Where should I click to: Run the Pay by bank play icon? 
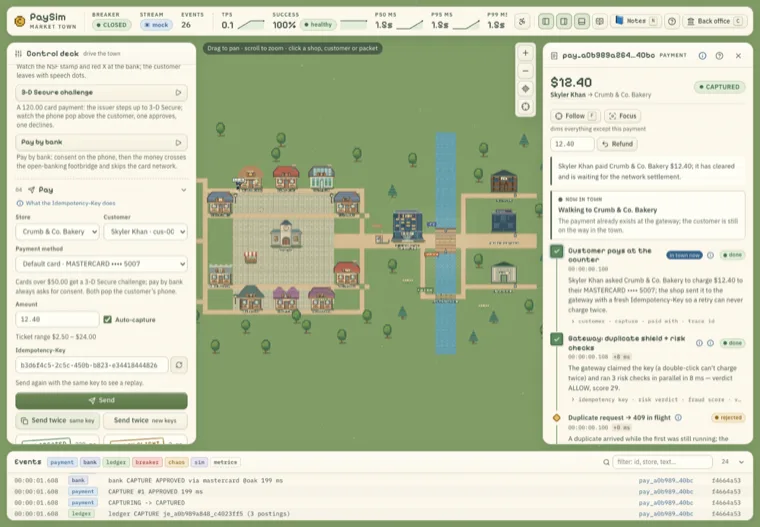pyautogui.click(x=178, y=143)
